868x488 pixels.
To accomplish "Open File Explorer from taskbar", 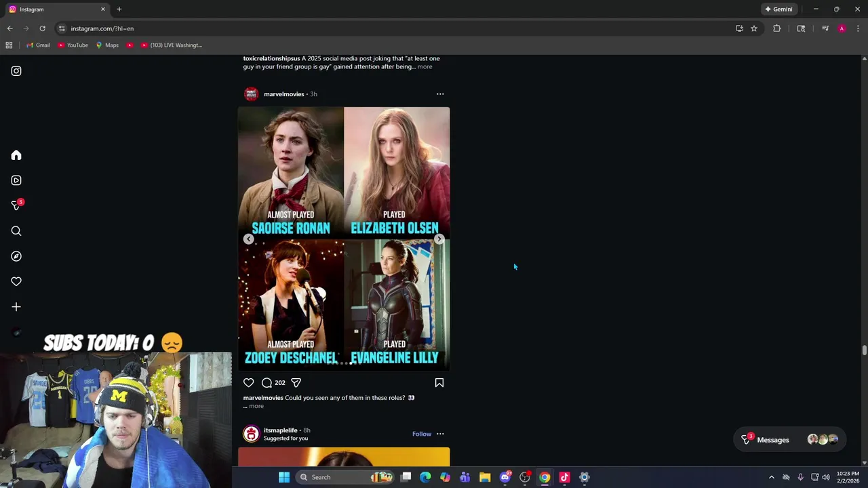I will [485, 477].
